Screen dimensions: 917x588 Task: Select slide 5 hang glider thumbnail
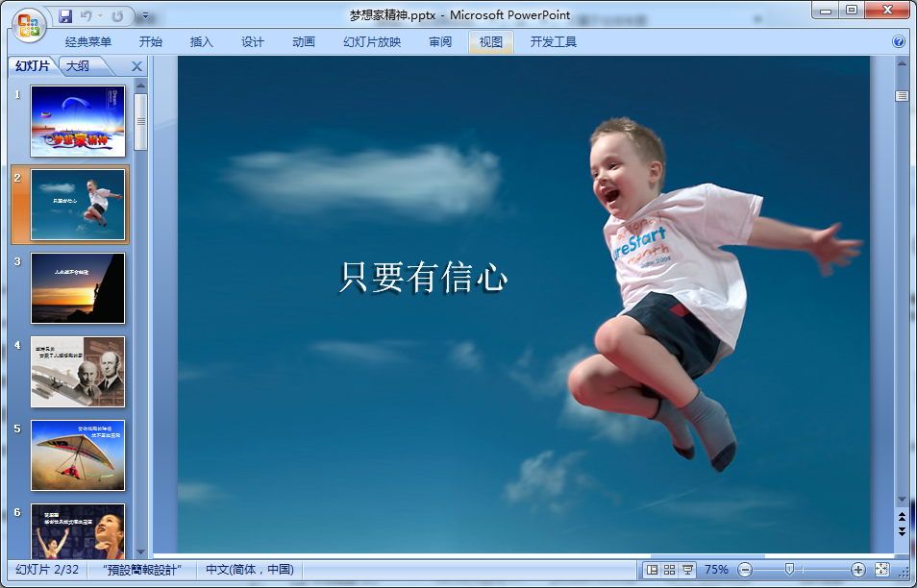pos(78,455)
